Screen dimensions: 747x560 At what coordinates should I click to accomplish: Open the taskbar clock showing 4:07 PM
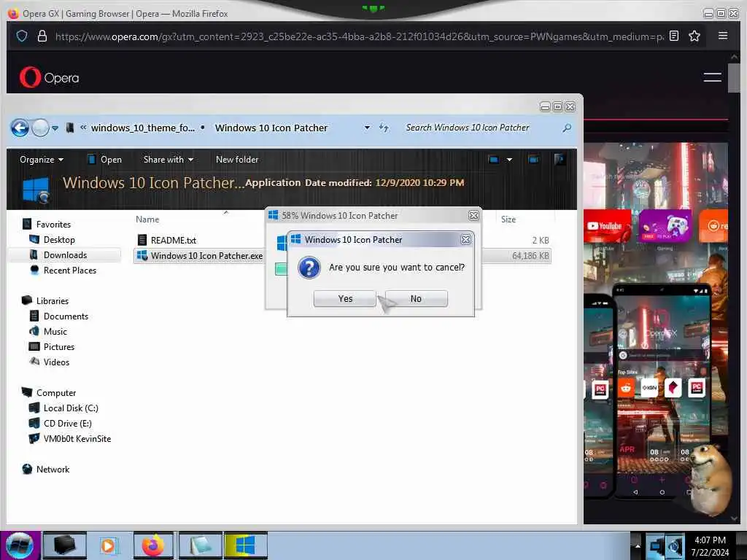[x=711, y=546]
